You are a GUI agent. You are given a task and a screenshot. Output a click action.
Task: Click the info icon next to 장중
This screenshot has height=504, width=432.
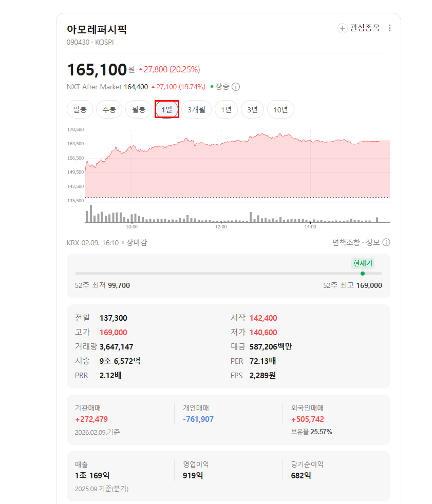tap(236, 87)
